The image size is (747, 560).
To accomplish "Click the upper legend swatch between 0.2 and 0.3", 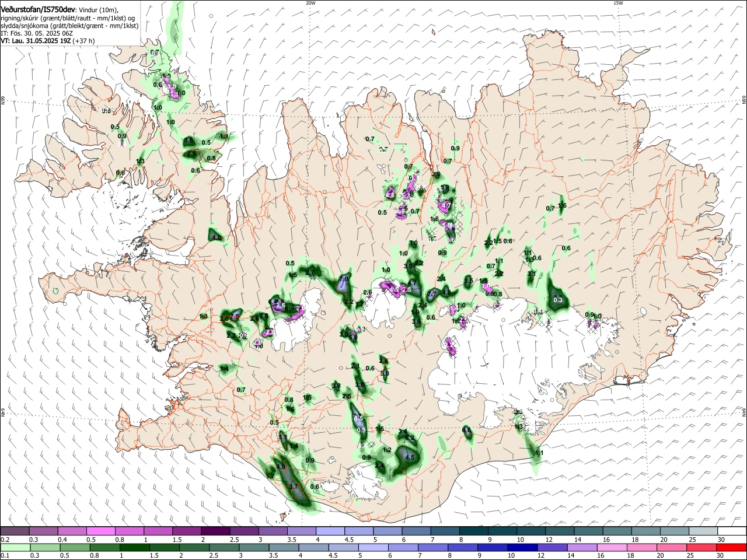I will point(15,531).
